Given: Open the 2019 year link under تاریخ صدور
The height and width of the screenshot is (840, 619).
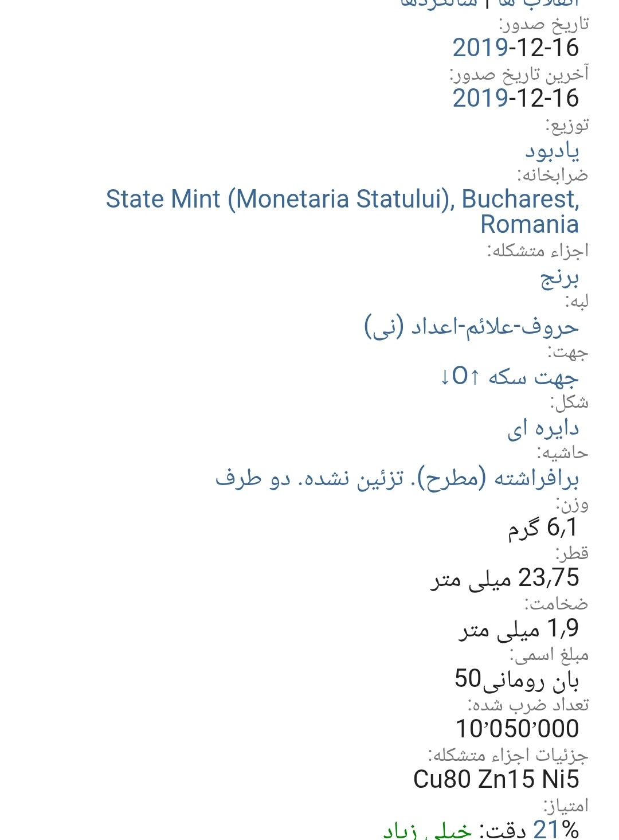Looking at the screenshot, I should [480, 48].
